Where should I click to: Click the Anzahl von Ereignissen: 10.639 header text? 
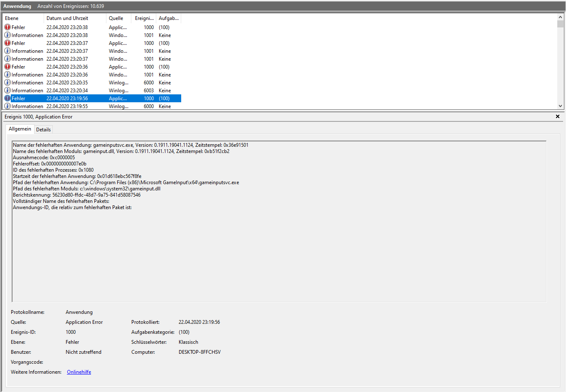coord(71,6)
